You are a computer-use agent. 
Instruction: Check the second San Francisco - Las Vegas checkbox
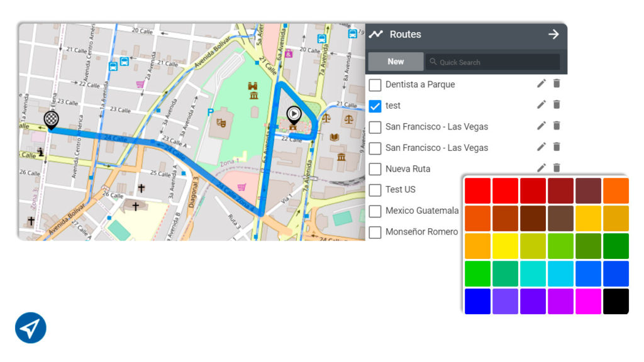(375, 148)
